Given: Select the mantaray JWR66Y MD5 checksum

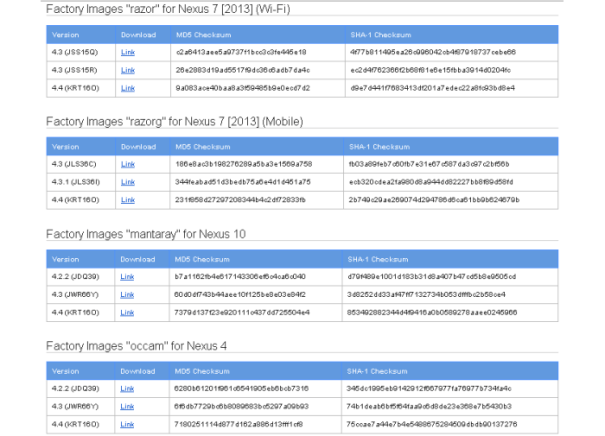Looking at the screenshot, I should pos(240,295).
